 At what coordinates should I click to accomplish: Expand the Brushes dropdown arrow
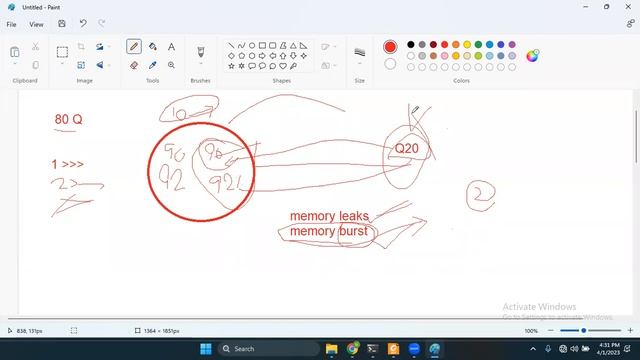200,64
